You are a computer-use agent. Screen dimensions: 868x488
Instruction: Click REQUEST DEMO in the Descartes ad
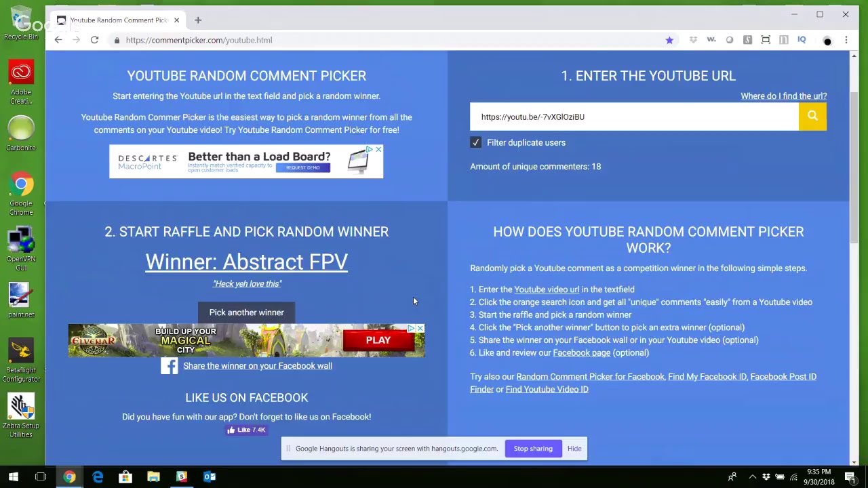point(302,167)
